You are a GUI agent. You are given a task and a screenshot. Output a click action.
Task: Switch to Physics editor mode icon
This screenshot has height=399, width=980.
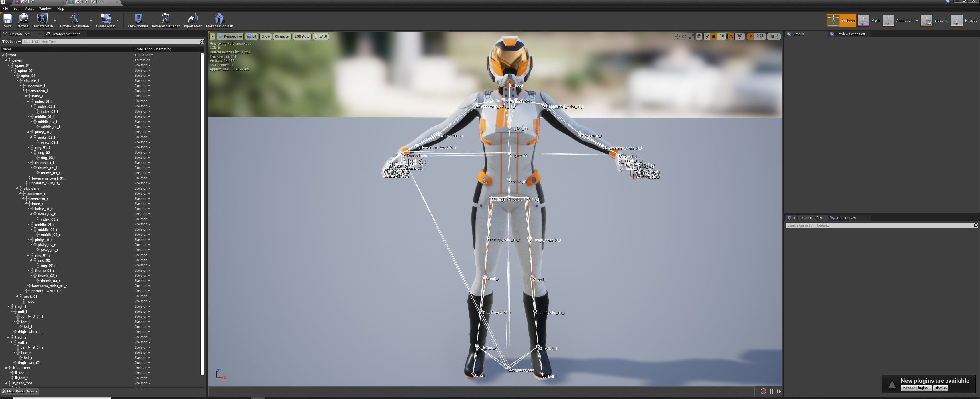pyautogui.click(x=957, y=21)
